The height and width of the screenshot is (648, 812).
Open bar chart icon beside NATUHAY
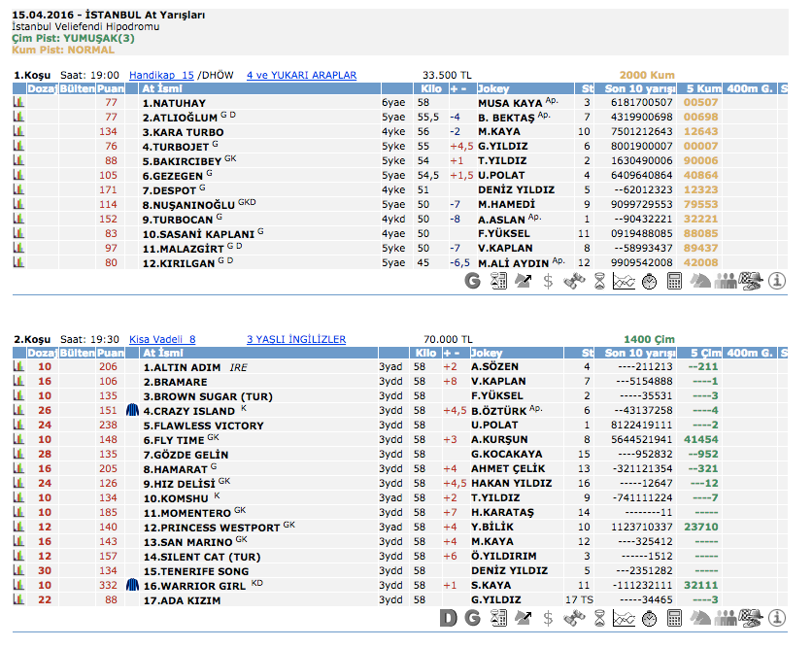[17, 102]
